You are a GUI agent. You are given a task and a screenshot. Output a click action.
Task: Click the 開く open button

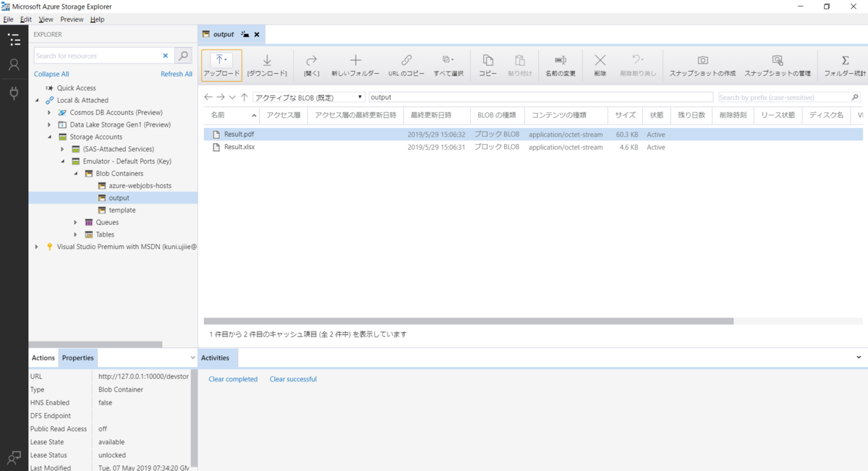tap(312, 65)
